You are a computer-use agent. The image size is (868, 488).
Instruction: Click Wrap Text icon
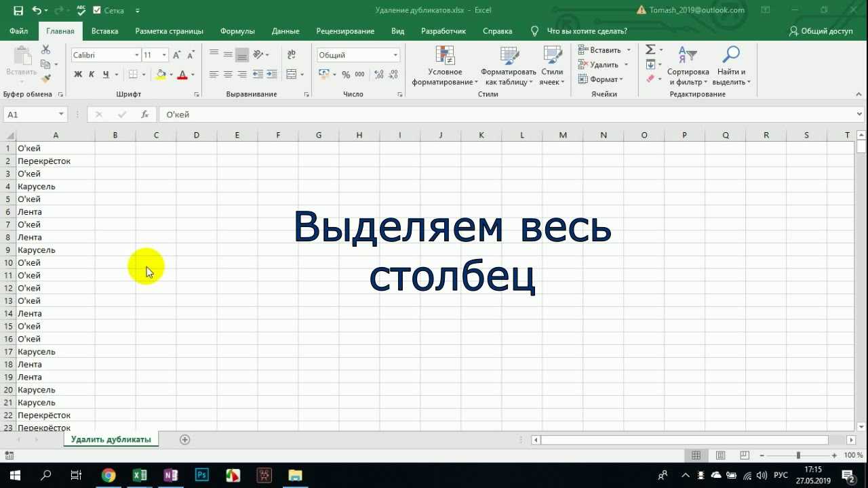tap(292, 54)
